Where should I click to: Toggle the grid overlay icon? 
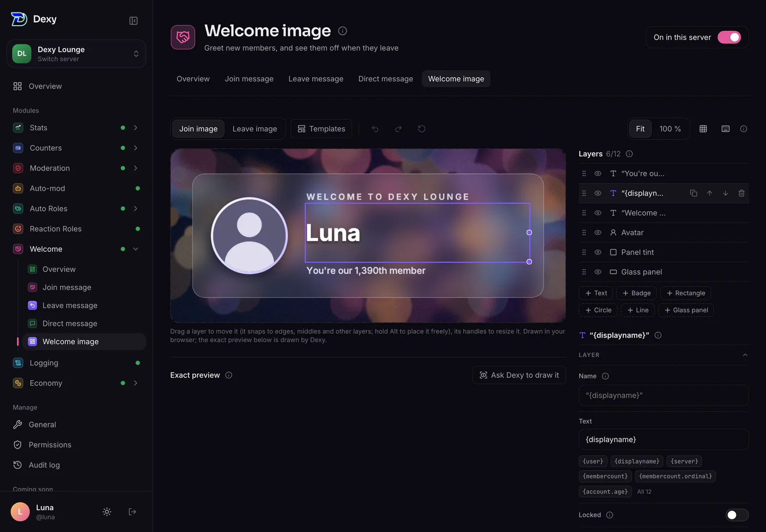click(703, 129)
